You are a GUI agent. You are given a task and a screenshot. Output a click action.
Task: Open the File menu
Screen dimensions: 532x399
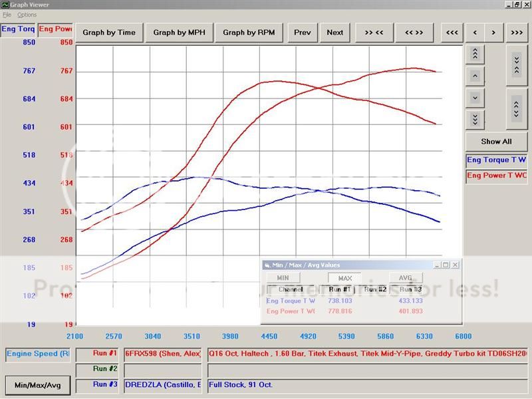point(8,13)
